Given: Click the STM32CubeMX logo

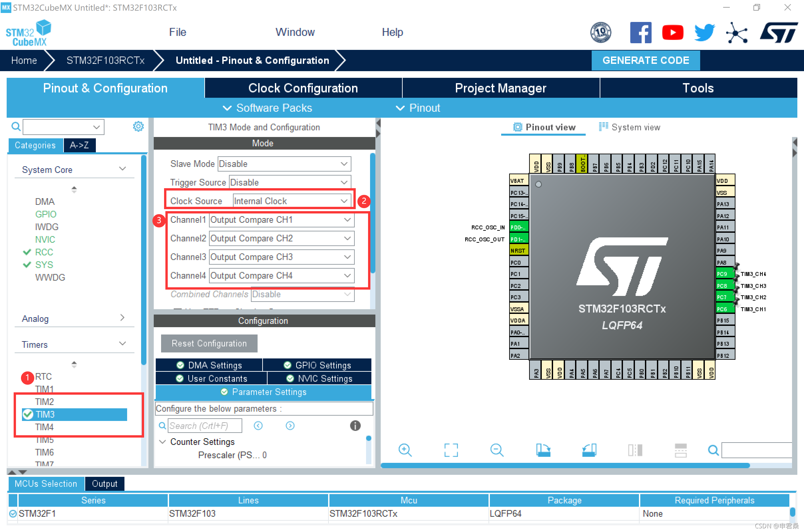Looking at the screenshot, I should tap(29, 33).
